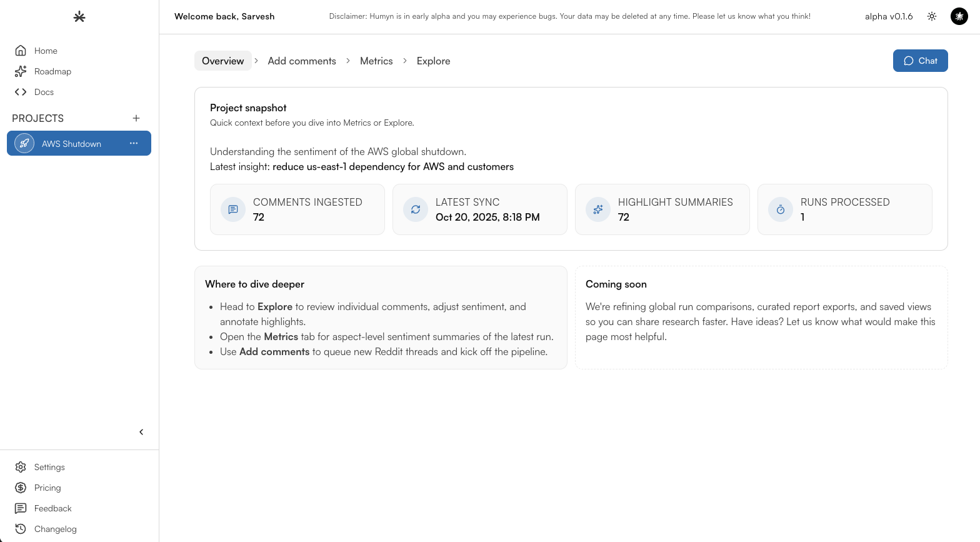
Task: Click the Runs Processed stat card
Action: (x=845, y=209)
